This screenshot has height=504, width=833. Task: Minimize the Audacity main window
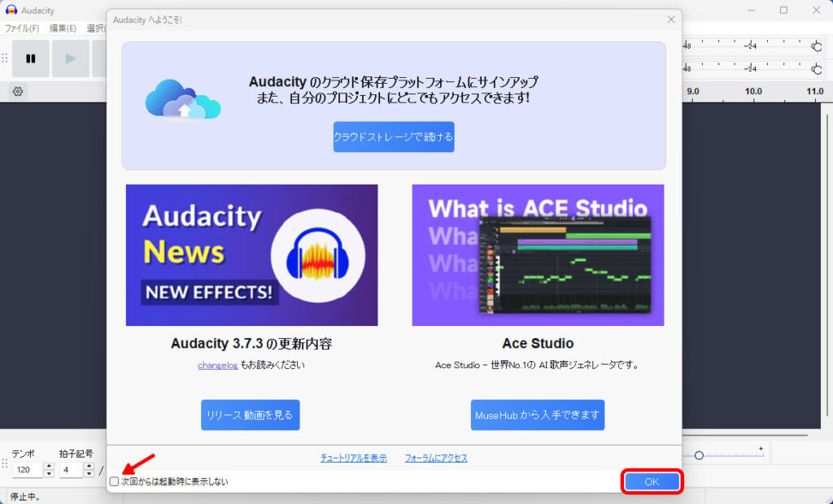(x=751, y=10)
